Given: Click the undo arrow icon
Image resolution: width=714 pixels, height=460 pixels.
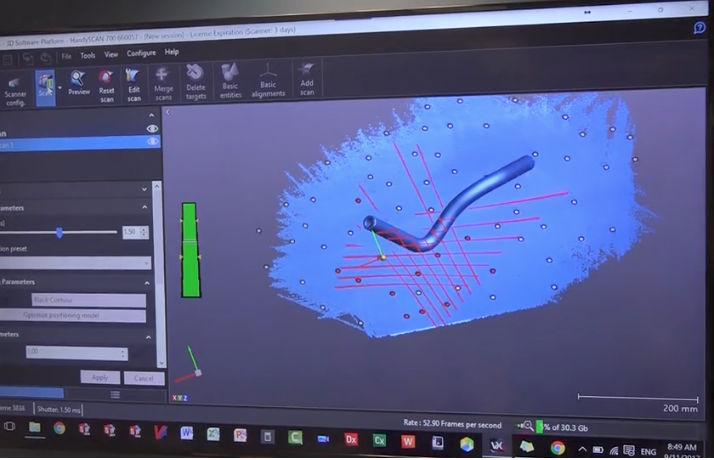Looking at the screenshot, I should click(28, 59).
